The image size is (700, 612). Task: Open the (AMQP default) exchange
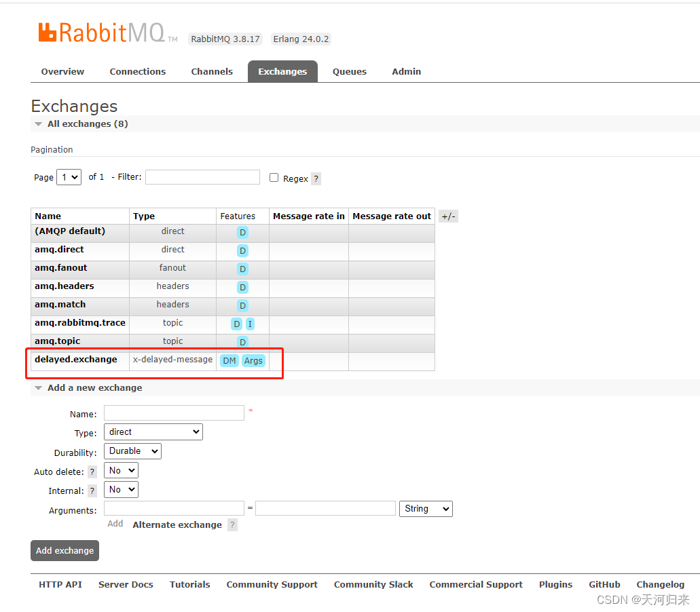(x=70, y=231)
